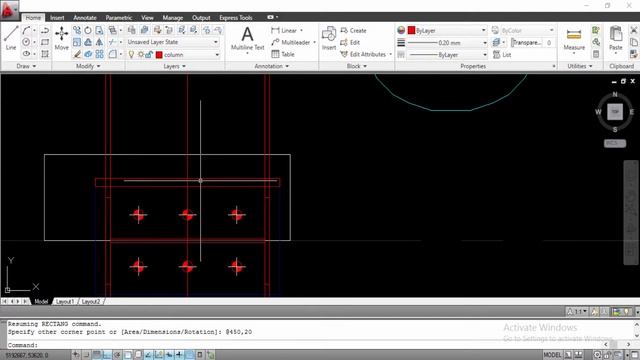
Task: Open the current layer 'column' dropdown
Action: pos(173,55)
